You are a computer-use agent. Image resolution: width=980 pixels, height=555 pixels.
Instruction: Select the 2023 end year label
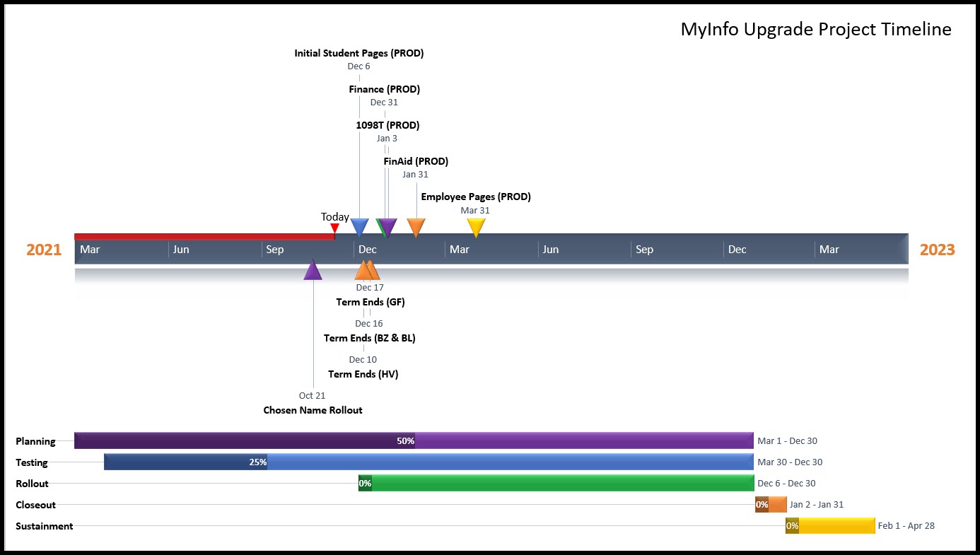pos(937,250)
